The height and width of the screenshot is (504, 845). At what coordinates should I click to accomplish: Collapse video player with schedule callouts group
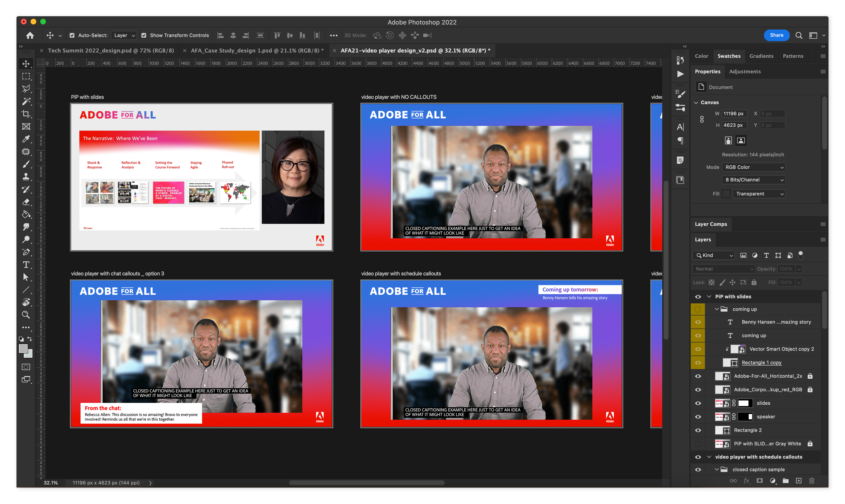point(709,457)
